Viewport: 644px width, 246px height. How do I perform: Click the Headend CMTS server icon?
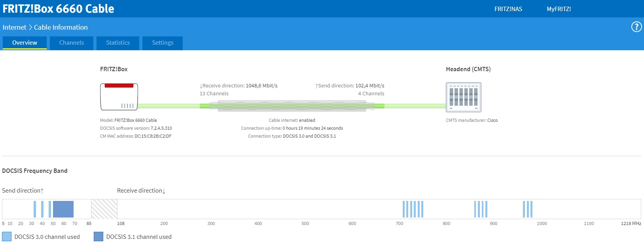coord(463,97)
